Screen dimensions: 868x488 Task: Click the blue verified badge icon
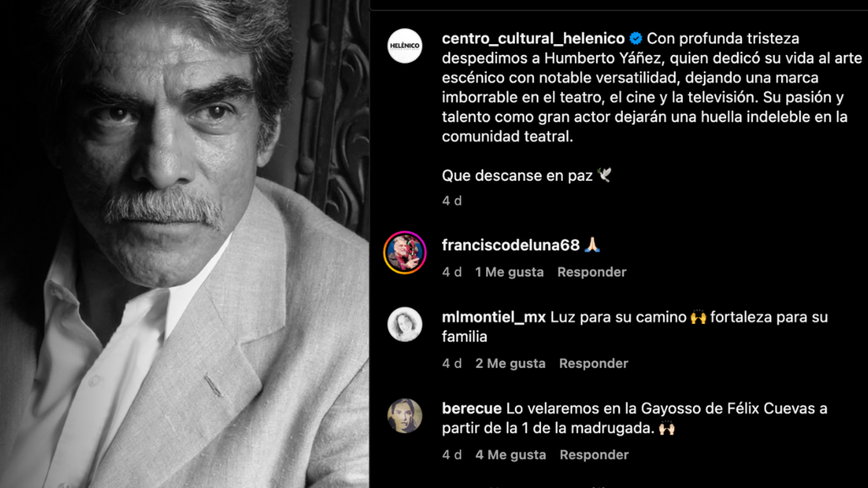click(636, 38)
